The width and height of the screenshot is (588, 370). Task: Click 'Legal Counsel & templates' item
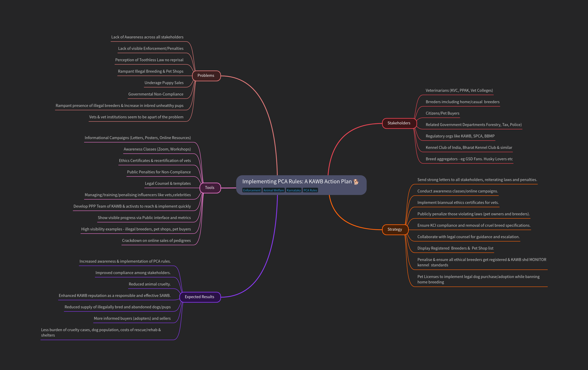point(168,184)
